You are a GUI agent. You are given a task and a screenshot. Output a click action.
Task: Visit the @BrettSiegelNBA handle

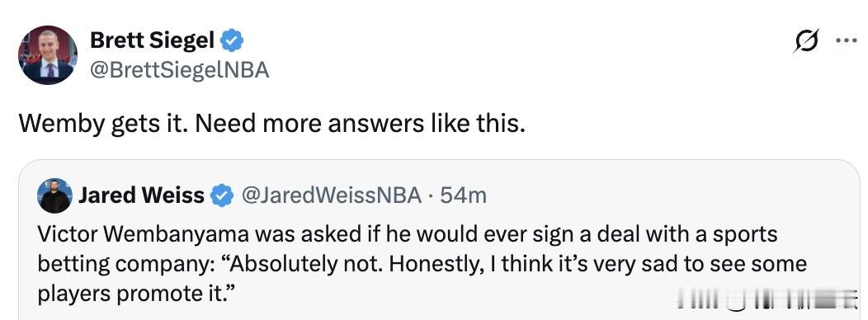[x=179, y=70]
